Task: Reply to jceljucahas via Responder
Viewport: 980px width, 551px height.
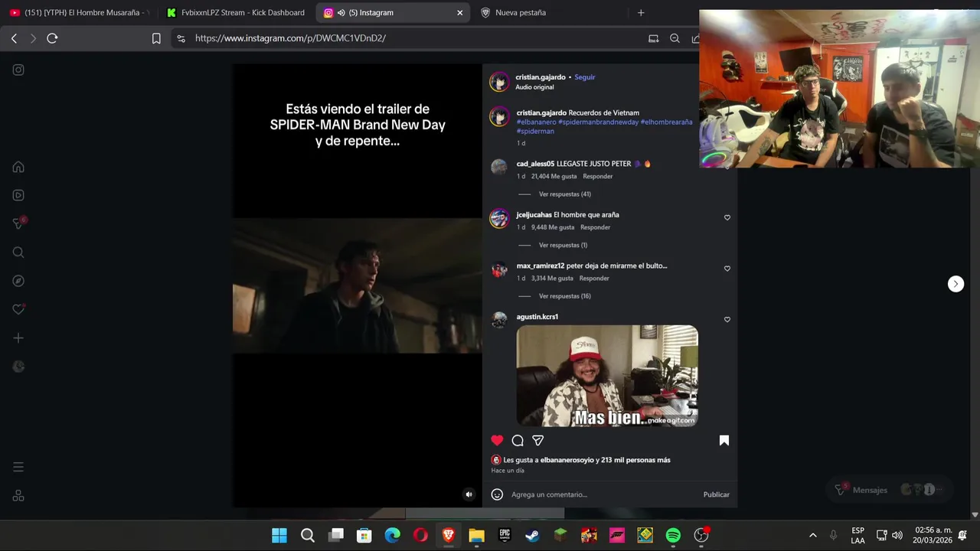Action: (595, 227)
